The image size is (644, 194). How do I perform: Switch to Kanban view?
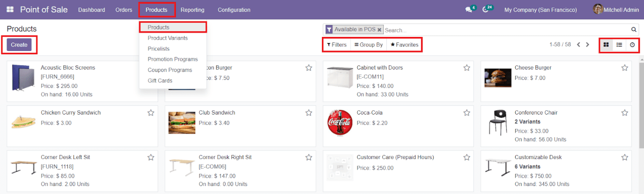click(x=606, y=45)
